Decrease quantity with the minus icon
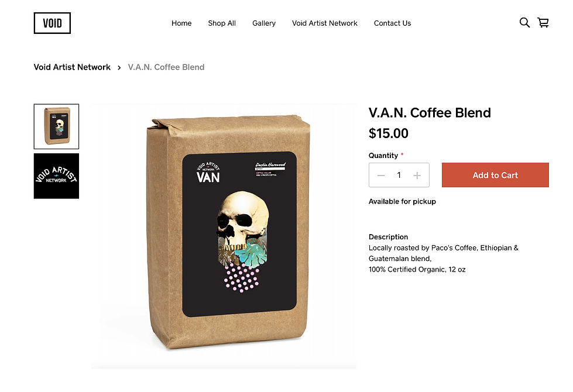 [381, 176]
